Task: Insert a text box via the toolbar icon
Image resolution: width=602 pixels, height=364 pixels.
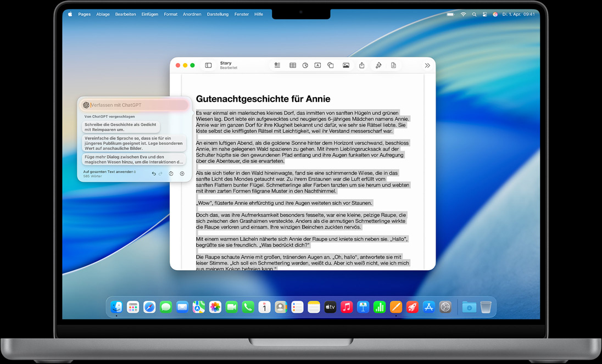Action: [x=317, y=65]
